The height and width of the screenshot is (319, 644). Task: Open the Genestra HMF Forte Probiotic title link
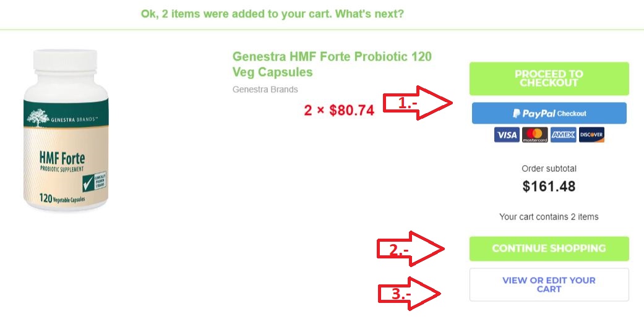tap(332, 64)
